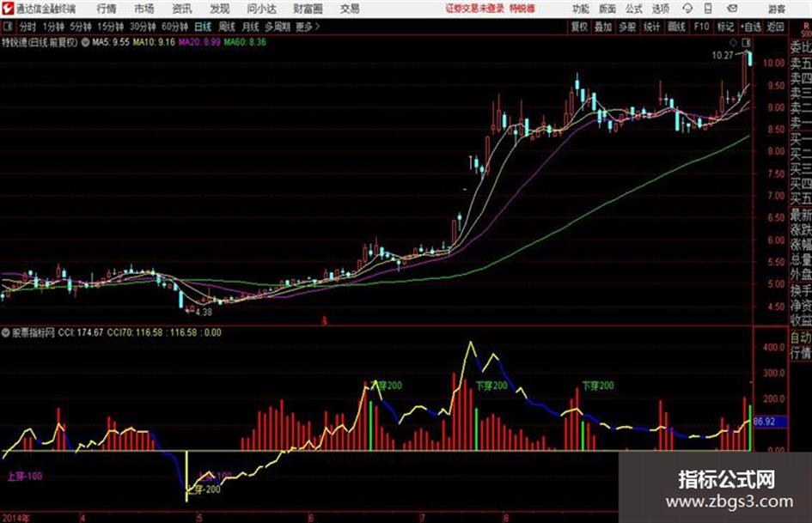Click the 标记 toolbar button
The width and height of the screenshot is (812, 523).
tap(725, 27)
